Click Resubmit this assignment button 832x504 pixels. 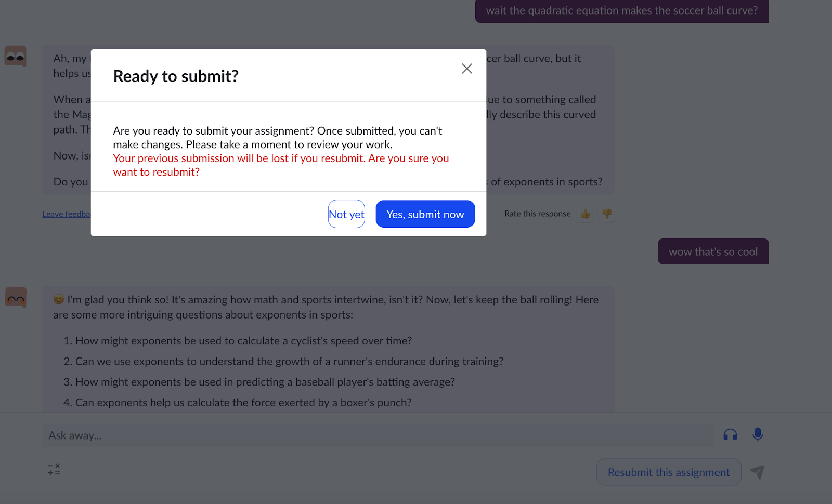pyautogui.click(x=669, y=472)
